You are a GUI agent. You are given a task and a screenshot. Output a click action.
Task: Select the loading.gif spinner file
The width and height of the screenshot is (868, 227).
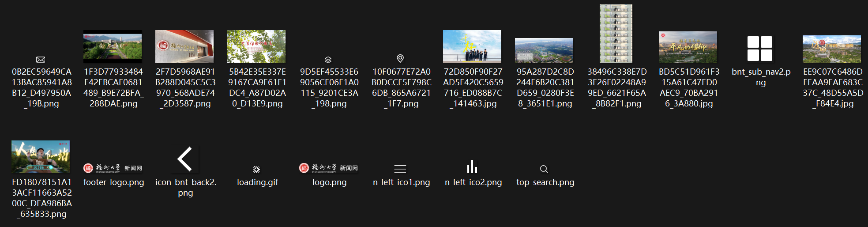tap(256, 170)
